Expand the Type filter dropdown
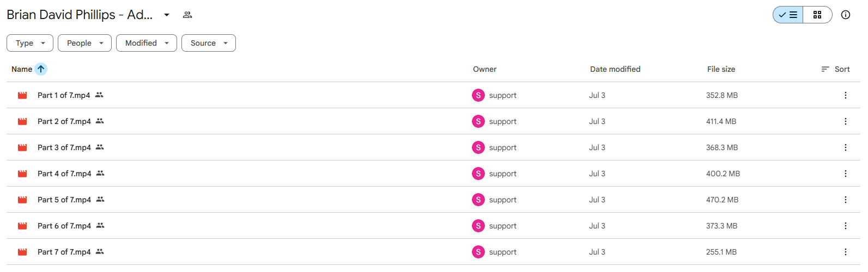 click(x=30, y=43)
